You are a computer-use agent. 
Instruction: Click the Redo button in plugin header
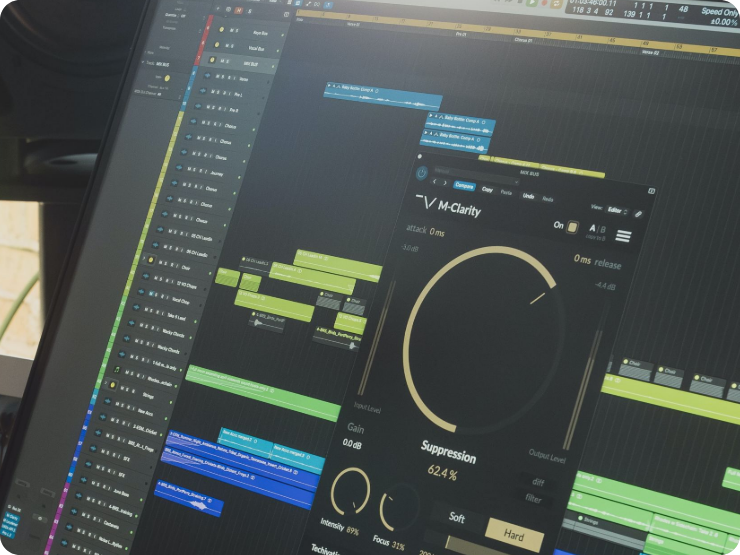(x=547, y=199)
